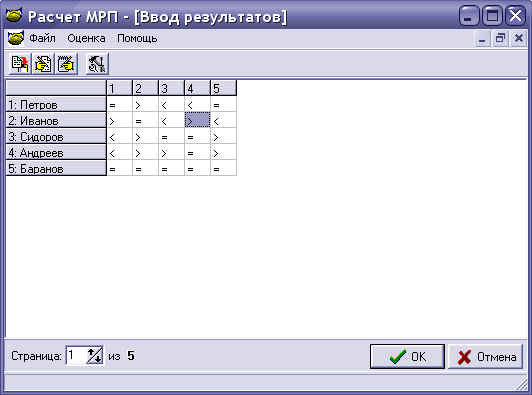Click the Отмена cancel button
Image resolution: width=532 pixels, height=395 pixels.
coord(486,356)
